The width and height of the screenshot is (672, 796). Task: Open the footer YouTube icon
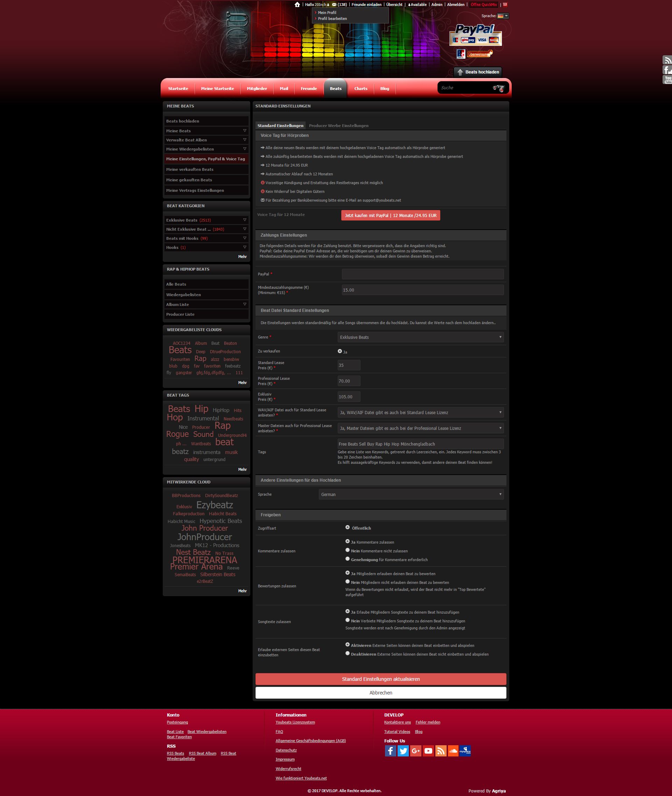[428, 750]
